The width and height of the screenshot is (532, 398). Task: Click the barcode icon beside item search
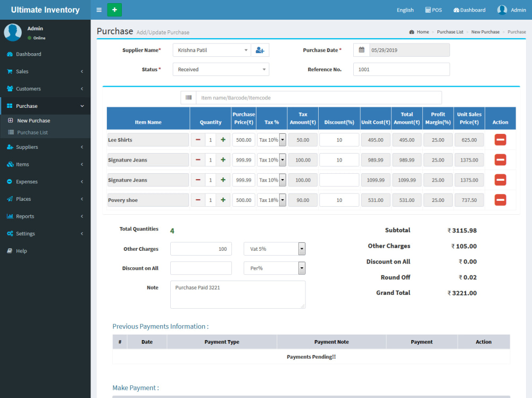pos(189,98)
